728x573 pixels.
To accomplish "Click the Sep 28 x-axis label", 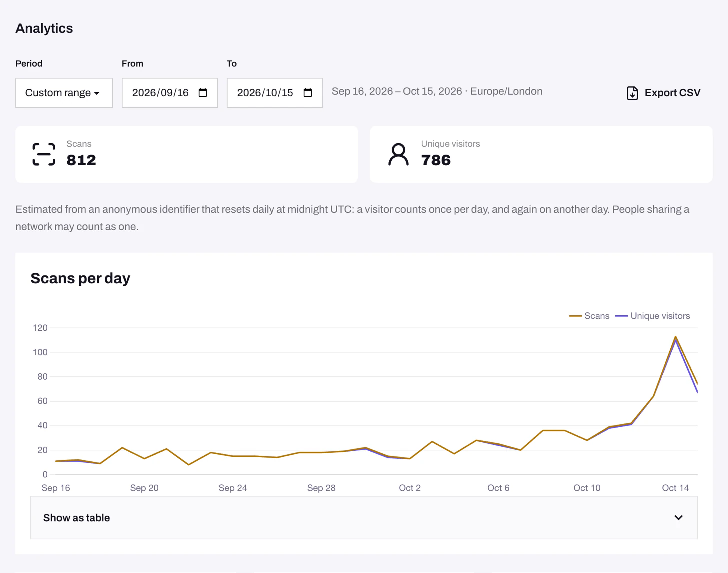I will (x=321, y=488).
